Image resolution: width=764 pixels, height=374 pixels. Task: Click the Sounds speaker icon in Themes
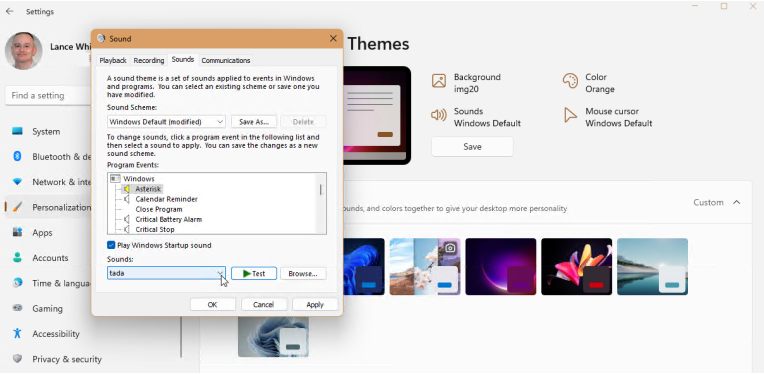point(439,115)
